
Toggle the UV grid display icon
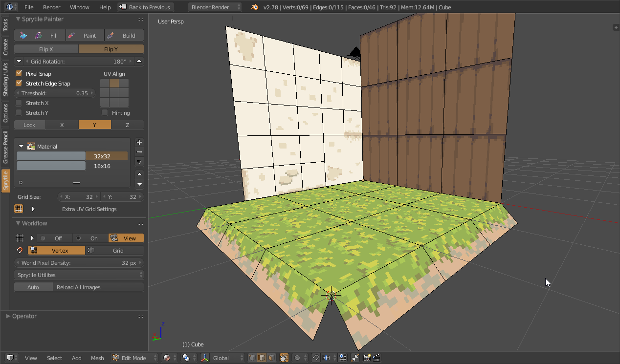[19, 209]
